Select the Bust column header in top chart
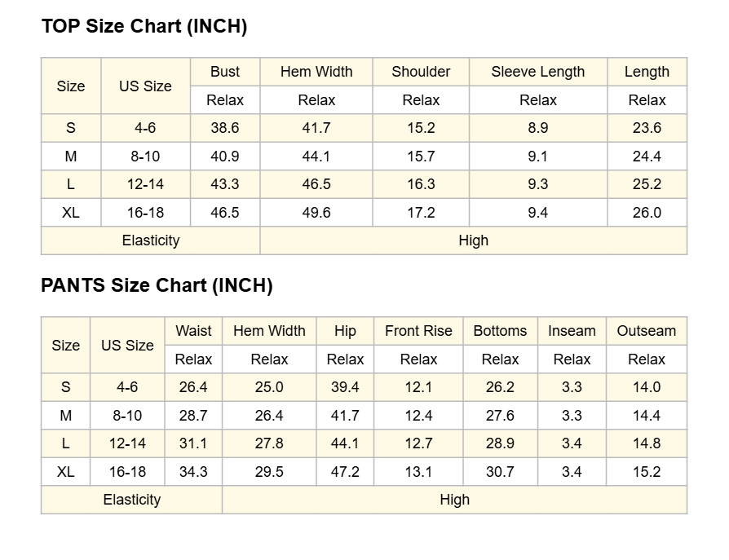The image size is (729, 560). pyautogui.click(x=225, y=72)
